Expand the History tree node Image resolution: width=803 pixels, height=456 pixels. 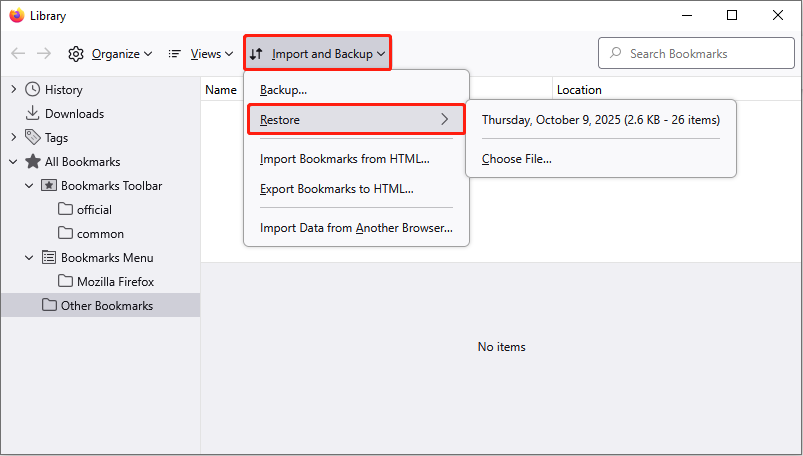tap(13, 90)
